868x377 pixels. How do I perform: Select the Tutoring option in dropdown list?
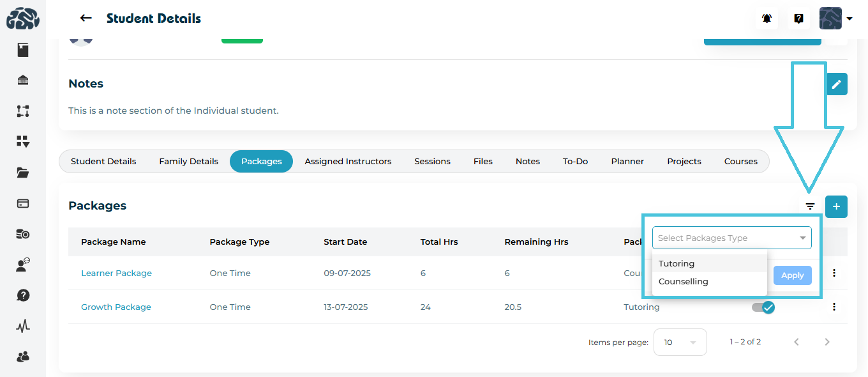click(x=677, y=263)
